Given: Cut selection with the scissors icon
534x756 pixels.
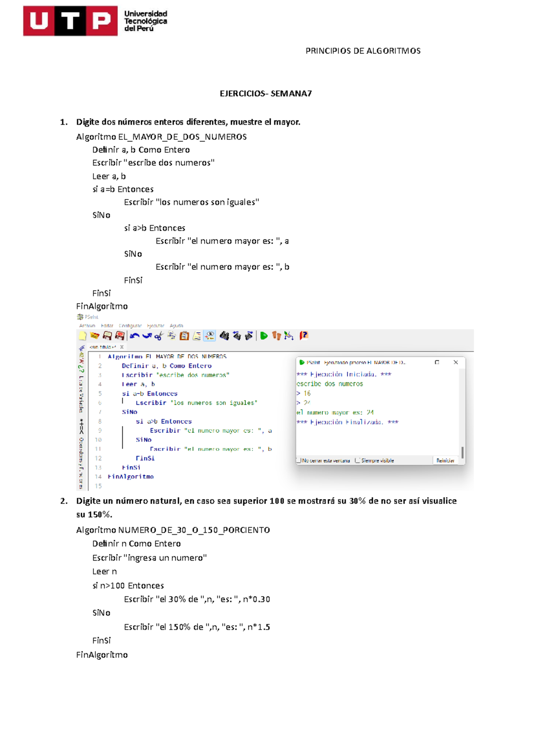Looking at the screenshot, I should pyautogui.click(x=159, y=336).
